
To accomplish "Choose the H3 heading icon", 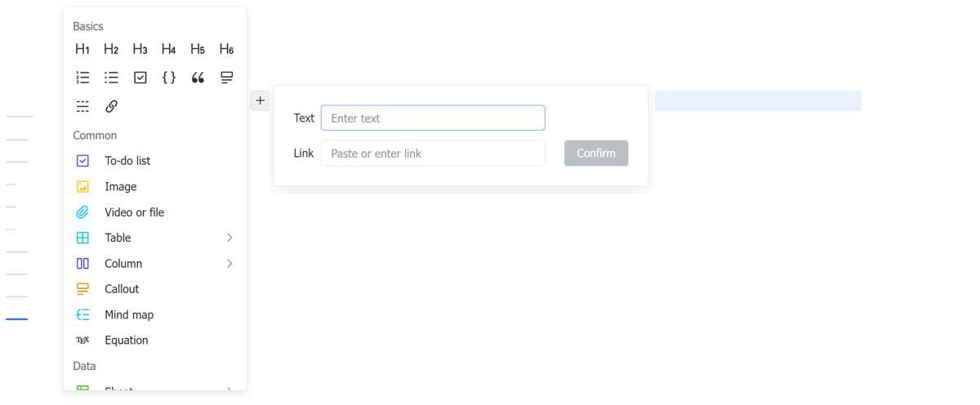I will tap(140, 49).
